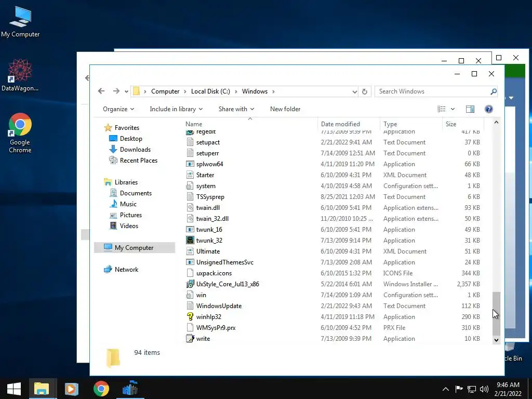
Task: Click the file list scrollbar thumb
Action: click(496, 313)
